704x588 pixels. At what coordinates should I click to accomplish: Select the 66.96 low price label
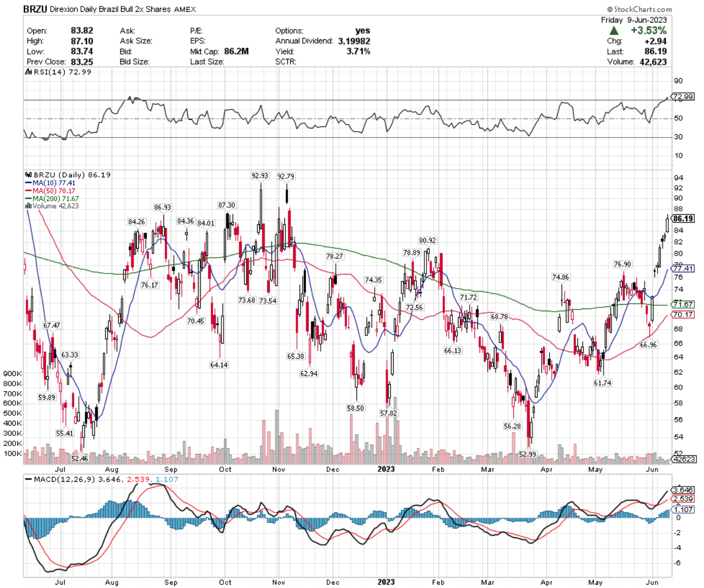pos(648,345)
